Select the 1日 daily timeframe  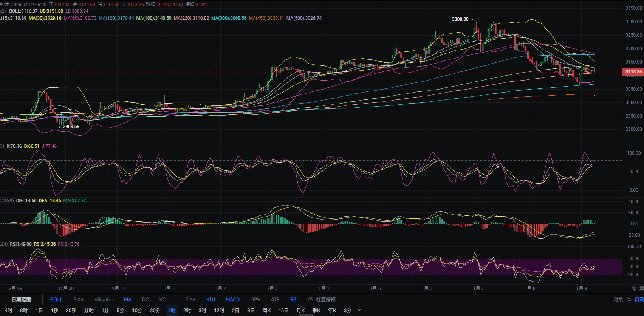[x=39, y=310]
